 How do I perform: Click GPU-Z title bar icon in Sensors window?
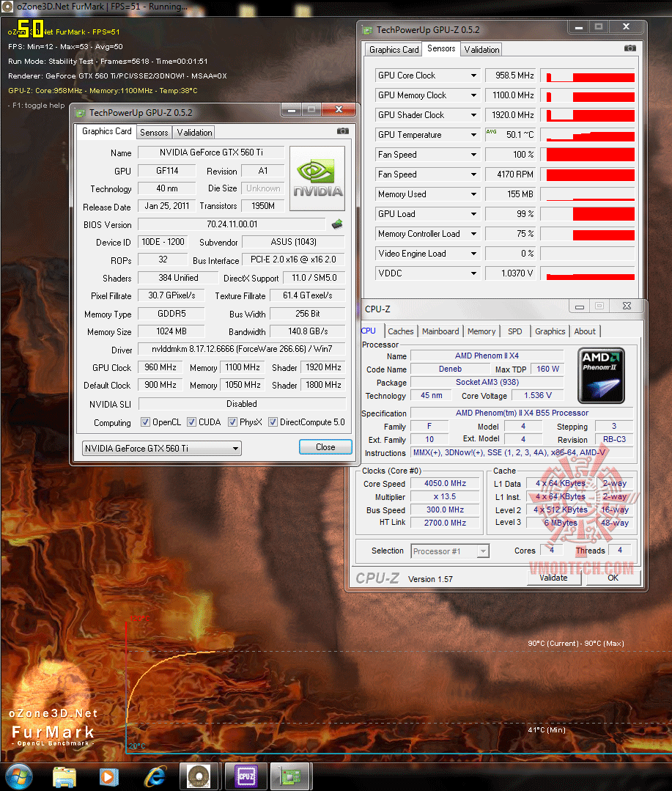[367, 30]
